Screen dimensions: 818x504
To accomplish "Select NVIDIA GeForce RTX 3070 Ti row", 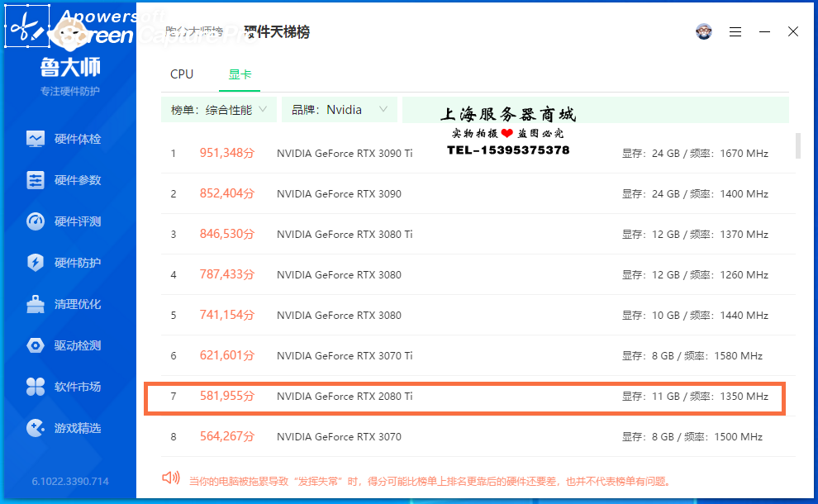I will [x=478, y=356].
